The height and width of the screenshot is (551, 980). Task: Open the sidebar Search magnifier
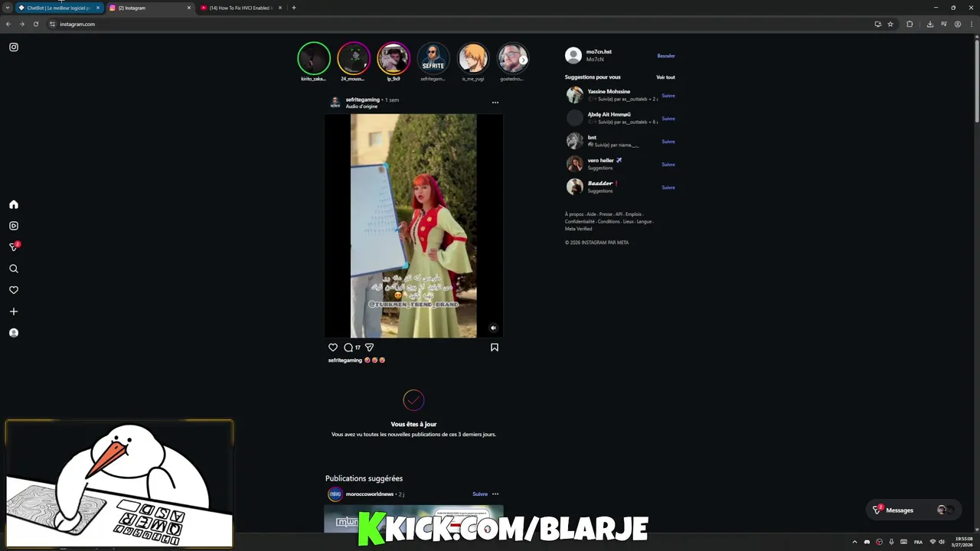(14, 269)
